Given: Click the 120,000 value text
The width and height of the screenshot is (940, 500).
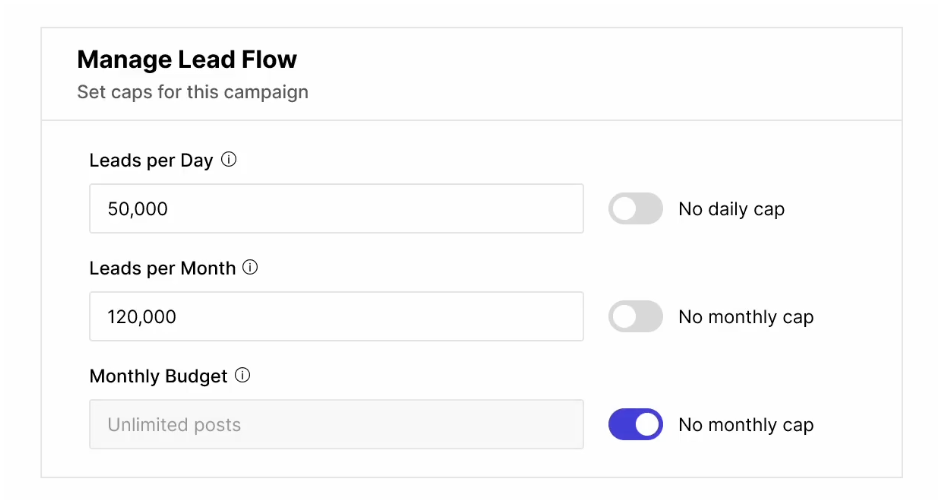Looking at the screenshot, I should click(142, 317).
